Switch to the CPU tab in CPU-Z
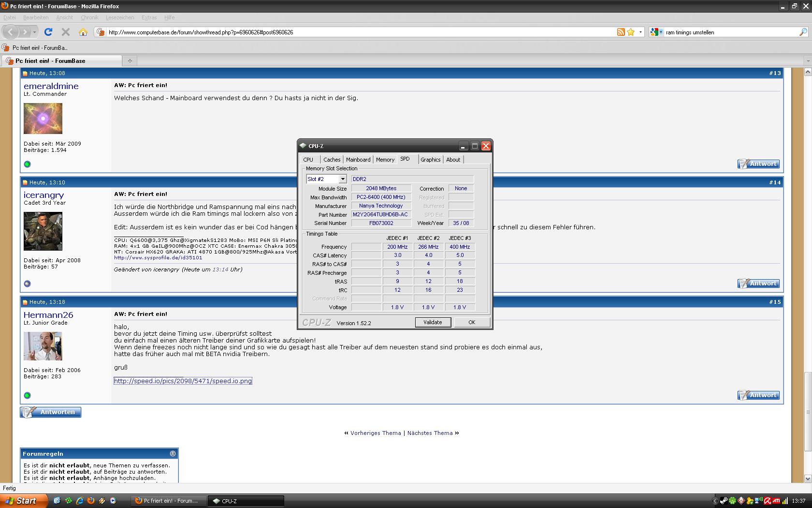 click(308, 160)
